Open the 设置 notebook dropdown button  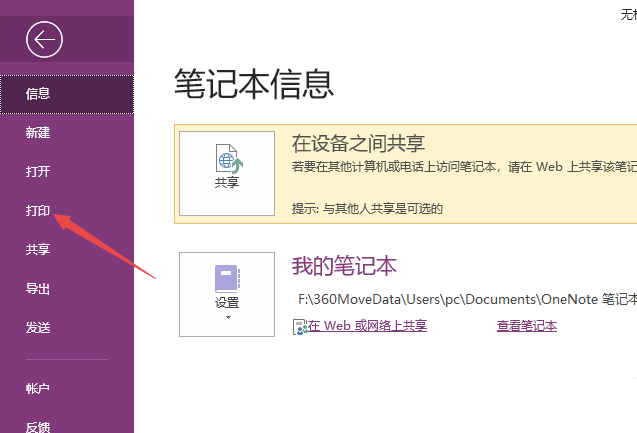point(227,294)
